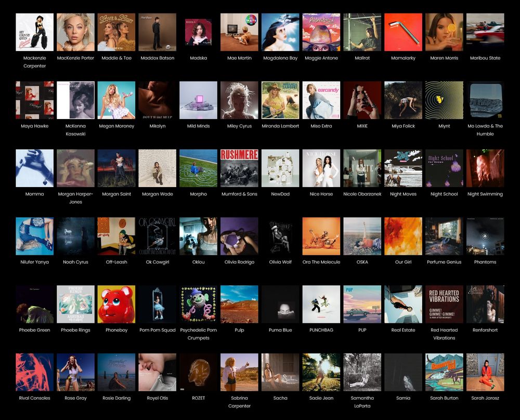Open the Phoebe Green album thumbnail
The image size is (520, 420).
(34, 304)
